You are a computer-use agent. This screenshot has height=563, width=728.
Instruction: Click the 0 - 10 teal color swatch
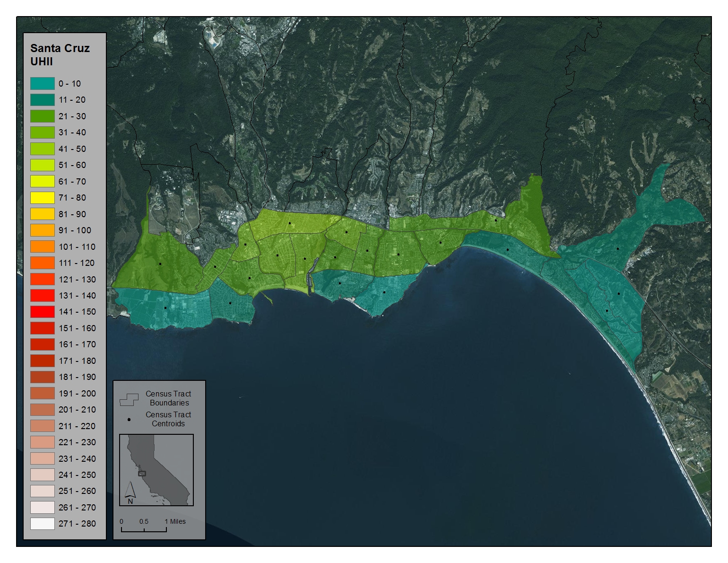(43, 84)
